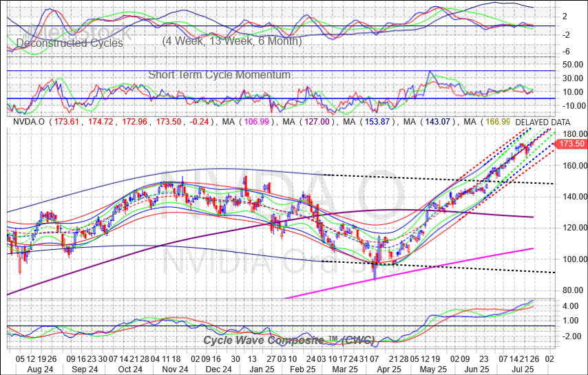This screenshot has height=375, width=588.
Task: Click the high price 174.72
Action: point(101,122)
